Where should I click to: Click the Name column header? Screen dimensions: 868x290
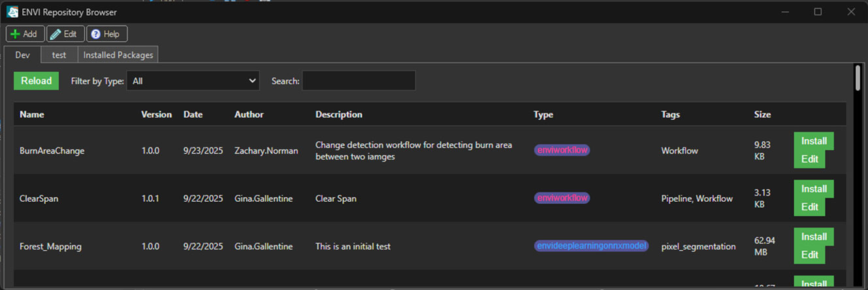[x=32, y=114]
